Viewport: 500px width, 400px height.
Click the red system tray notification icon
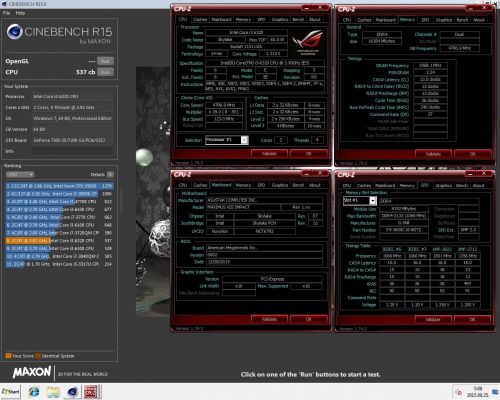(x=459, y=392)
